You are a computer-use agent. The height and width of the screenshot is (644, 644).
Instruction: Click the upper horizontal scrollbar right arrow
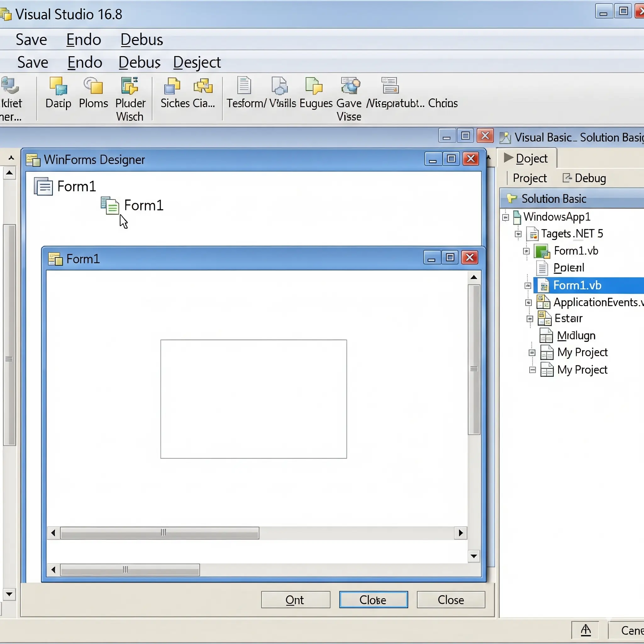[x=461, y=533]
